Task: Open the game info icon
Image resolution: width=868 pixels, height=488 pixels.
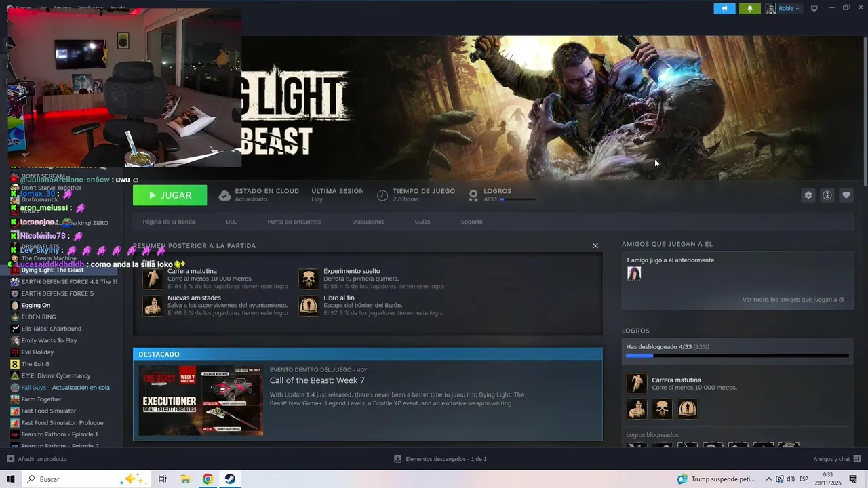Action: [x=827, y=195]
